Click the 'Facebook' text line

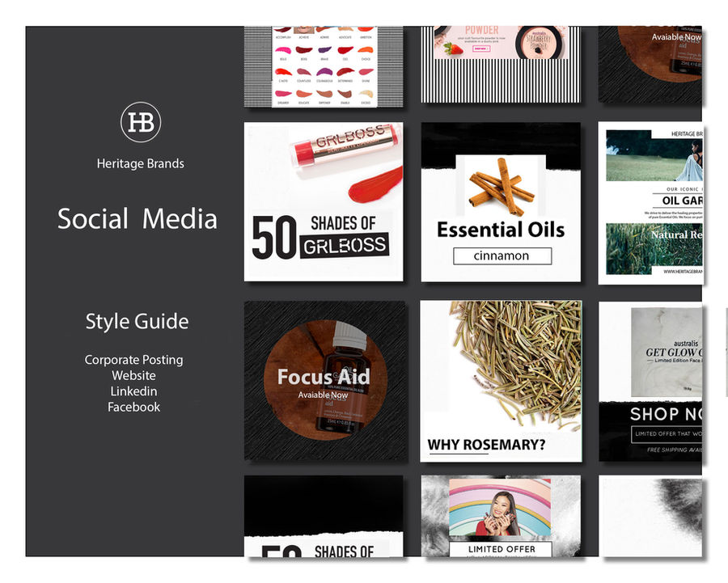[x=133, y=407]
